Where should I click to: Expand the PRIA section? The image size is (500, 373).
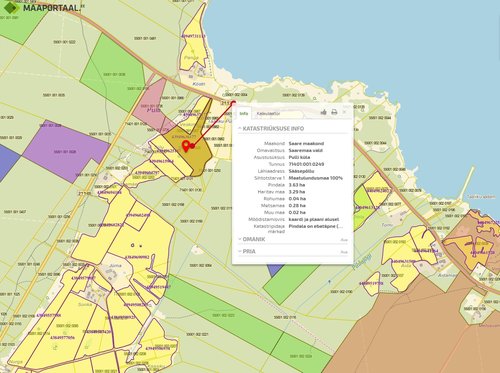tap(247, 251)
